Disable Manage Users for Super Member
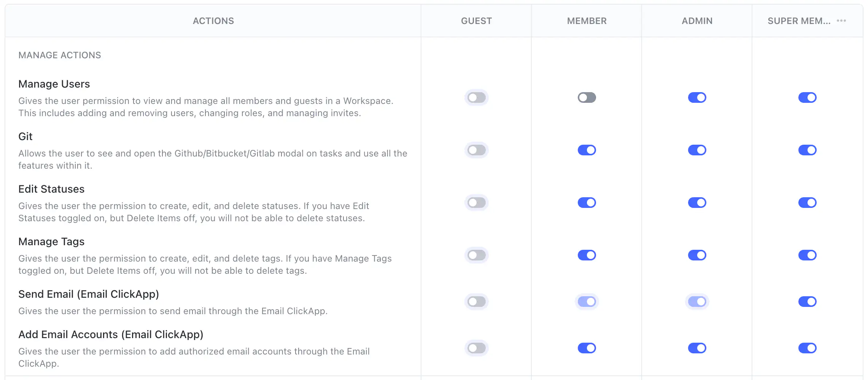Viewport: 868px width, 380px height. [x=808, y=97]
